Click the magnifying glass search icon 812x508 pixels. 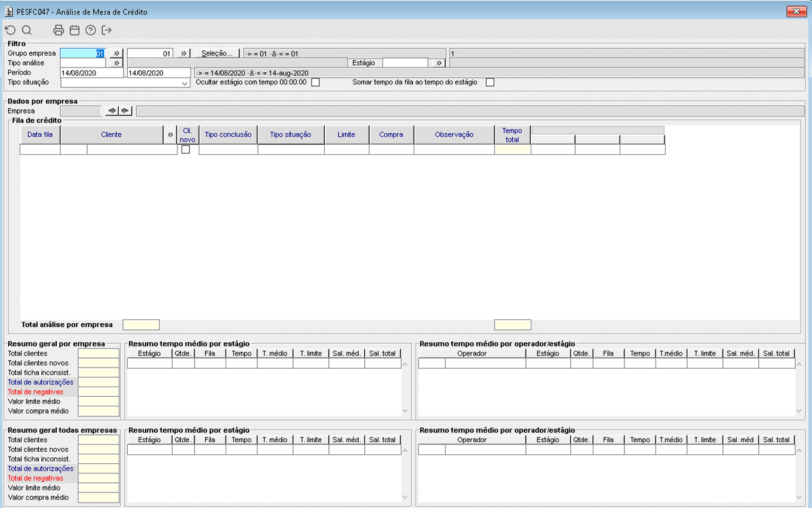click(26, 30)
